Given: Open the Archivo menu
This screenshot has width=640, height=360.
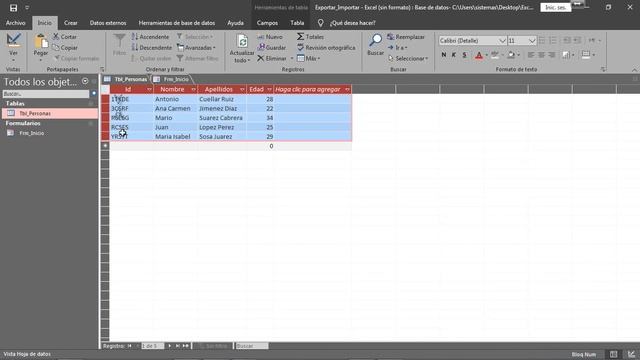Looking at the screenshot, I should 16,23.
